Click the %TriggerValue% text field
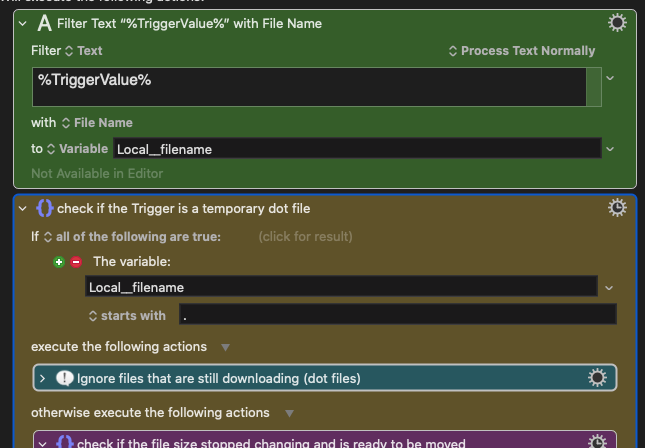This screenshot has height=448, width=645. tap(310, 86)
